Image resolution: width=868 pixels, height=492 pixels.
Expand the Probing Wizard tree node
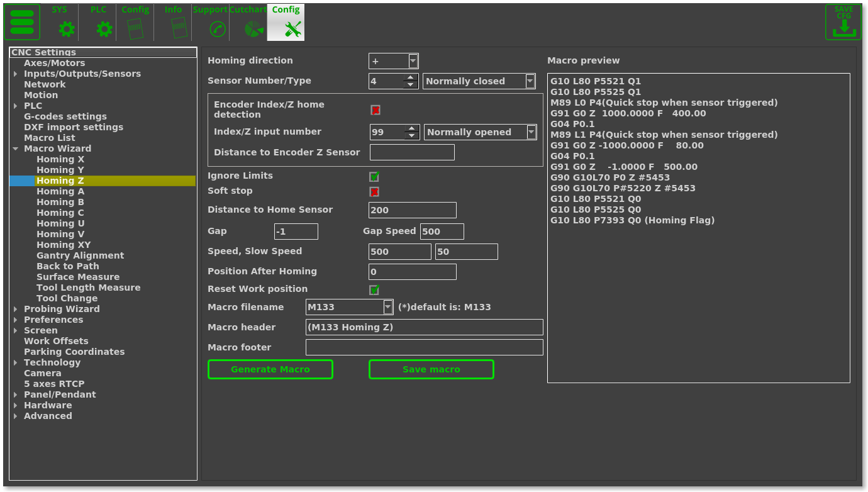click(16, 309)
